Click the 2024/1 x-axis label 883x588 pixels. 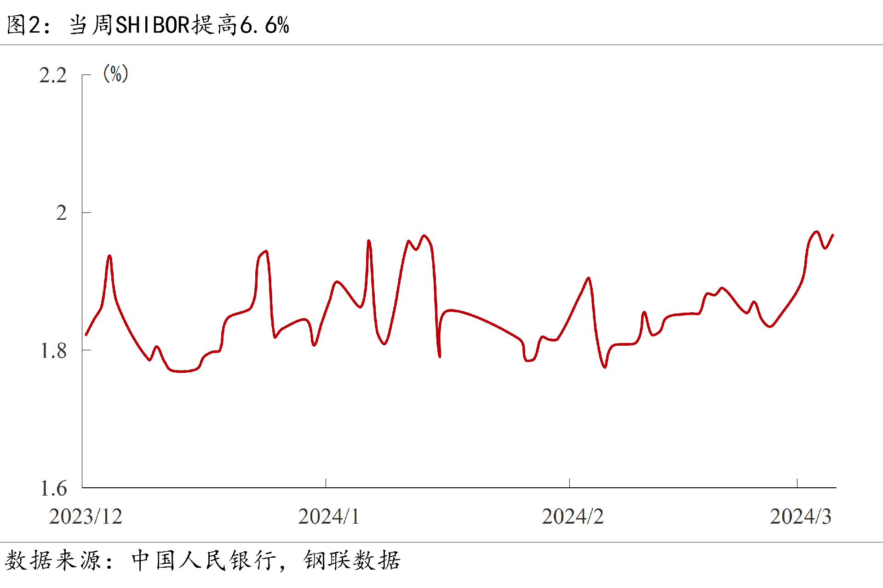coord(328,517)
